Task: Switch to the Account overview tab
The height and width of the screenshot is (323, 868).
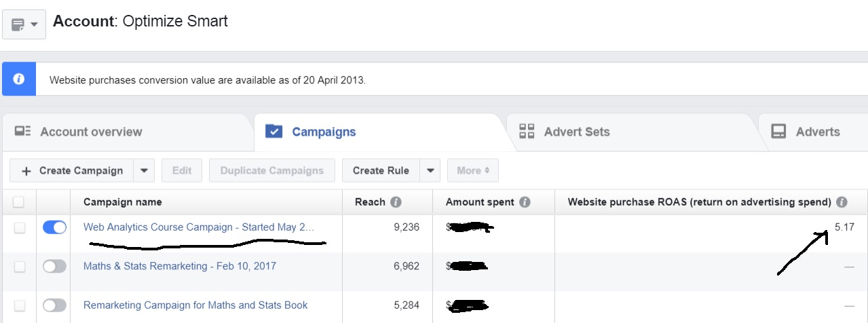Action: pyautogui.click(x=91, y=132)
